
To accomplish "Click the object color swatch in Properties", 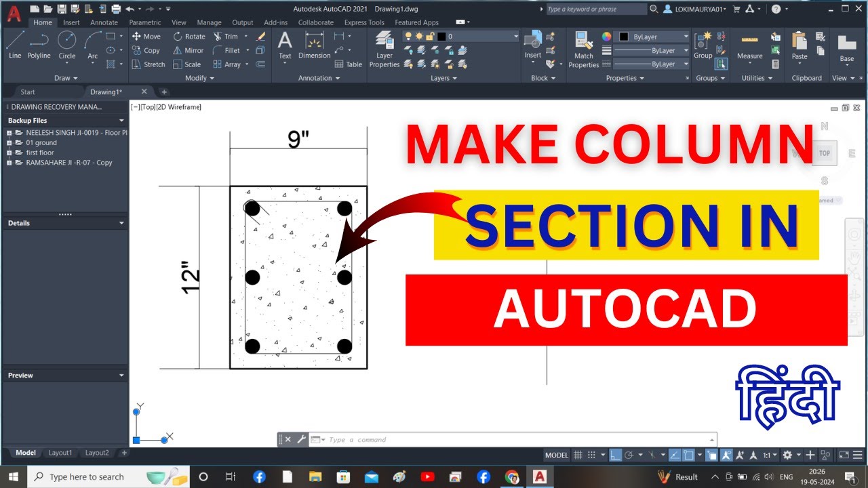I will (x=624, y=37).
